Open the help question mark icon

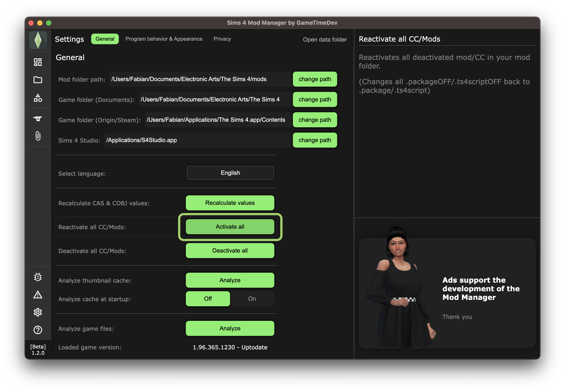point(38,330)
